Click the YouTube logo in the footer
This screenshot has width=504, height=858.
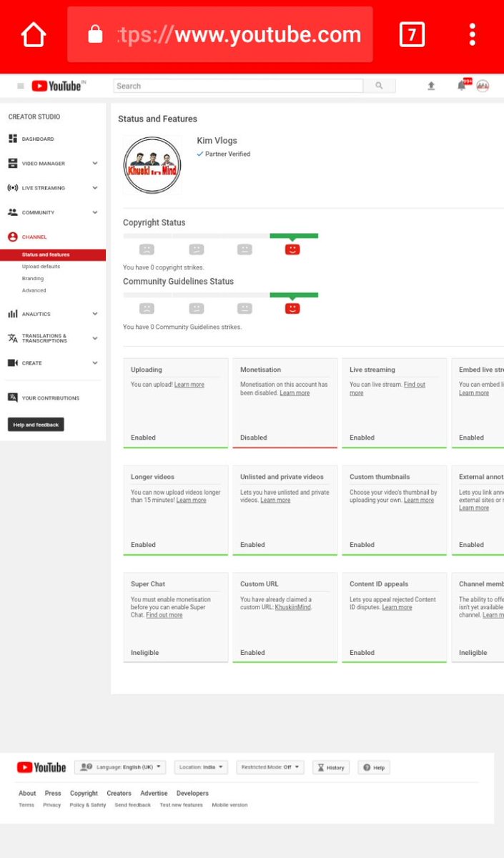(x=41, y=767)
